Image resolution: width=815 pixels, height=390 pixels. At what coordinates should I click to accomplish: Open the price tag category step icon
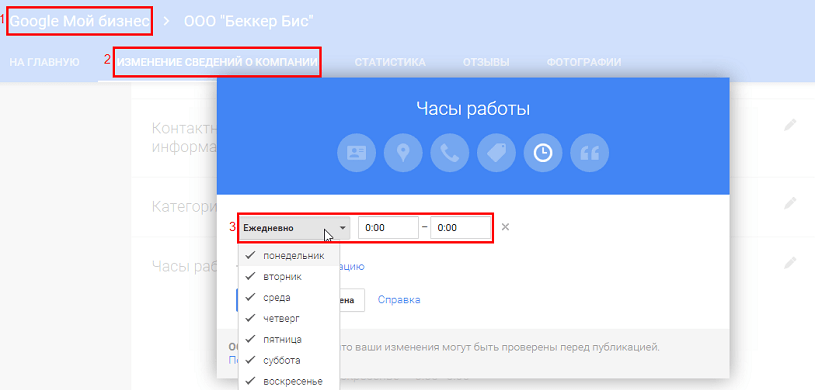[496, 152]
